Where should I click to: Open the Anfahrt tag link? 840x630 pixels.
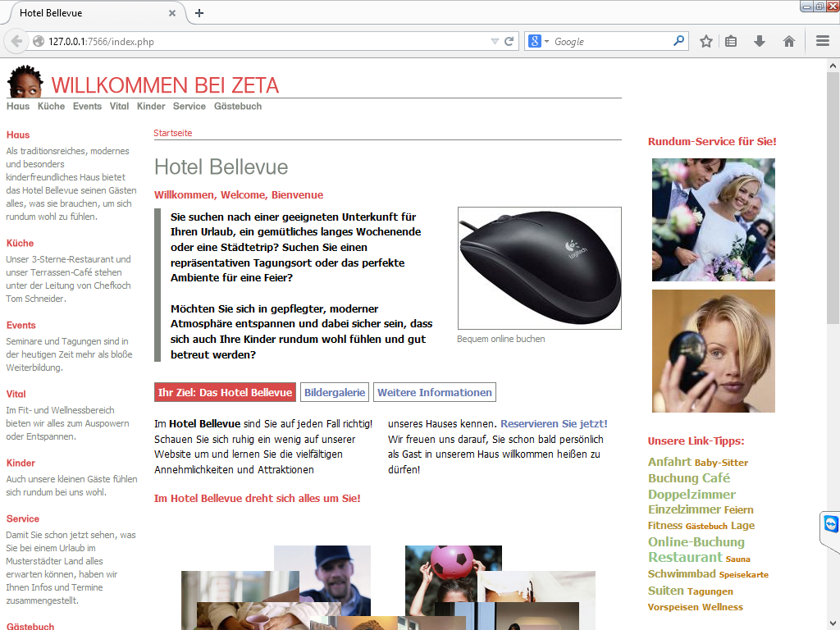(669, 462)
